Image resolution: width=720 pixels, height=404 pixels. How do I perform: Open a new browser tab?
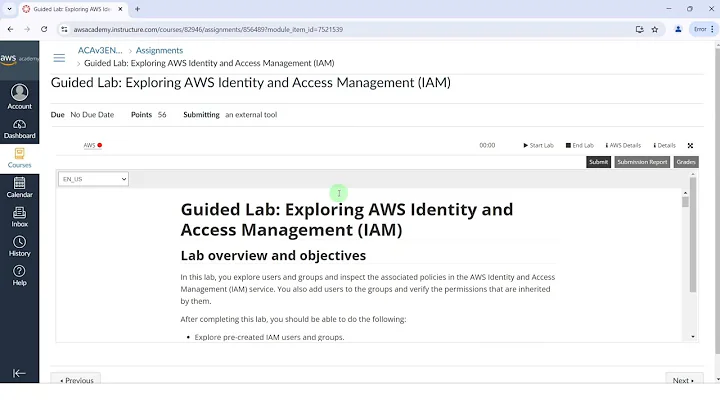pos(137,9)
